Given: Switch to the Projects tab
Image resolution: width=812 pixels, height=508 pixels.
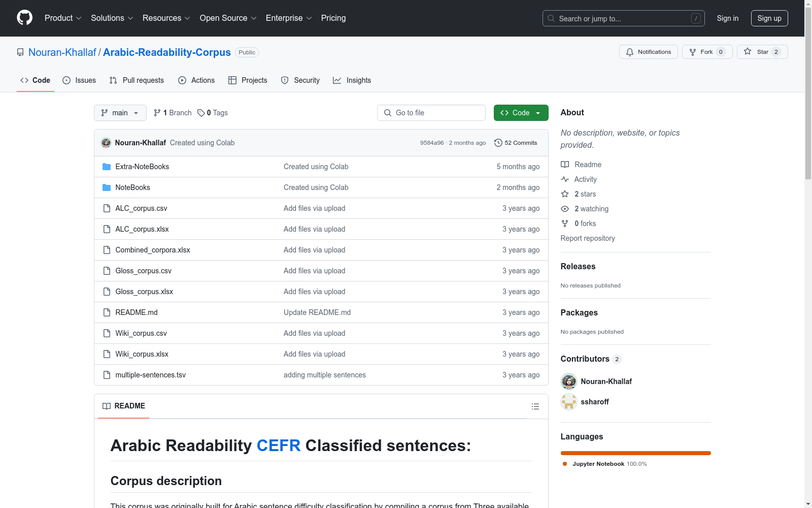Looking at the screenshot, I should coord(248,80).
